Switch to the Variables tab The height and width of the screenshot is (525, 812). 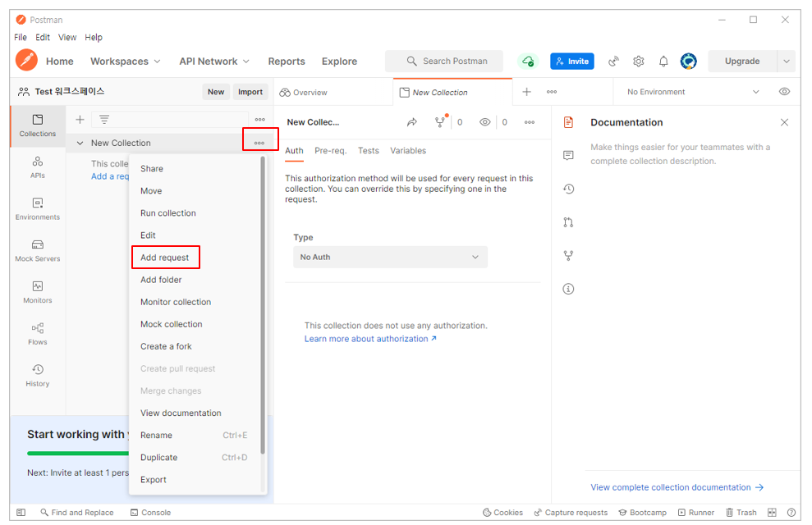(408, 150)
